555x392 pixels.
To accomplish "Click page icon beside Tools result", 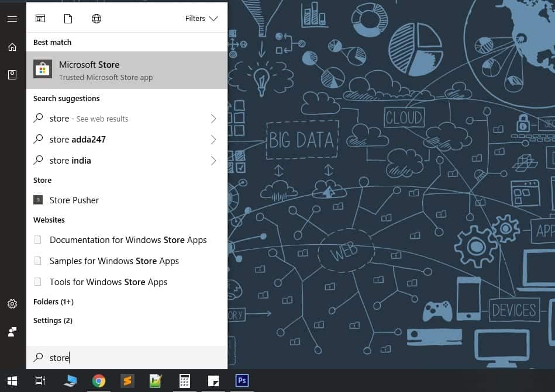I will [x=37, y=282].
